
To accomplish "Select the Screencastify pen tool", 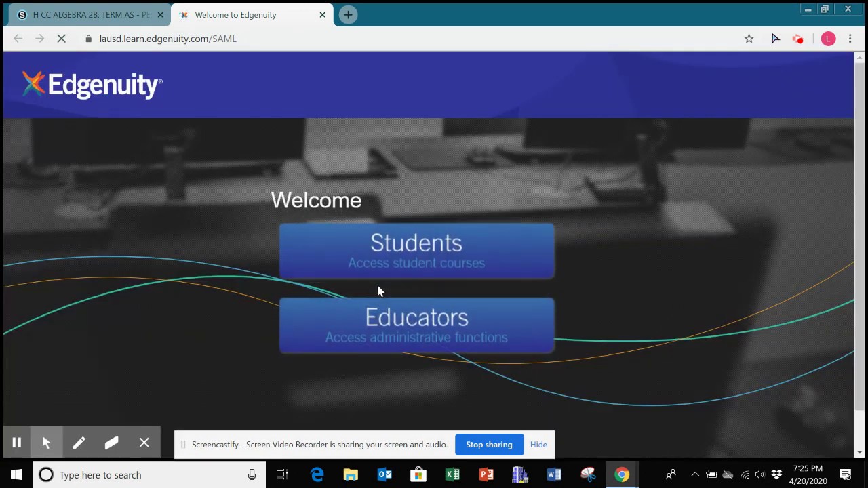I will click(79, 443).
